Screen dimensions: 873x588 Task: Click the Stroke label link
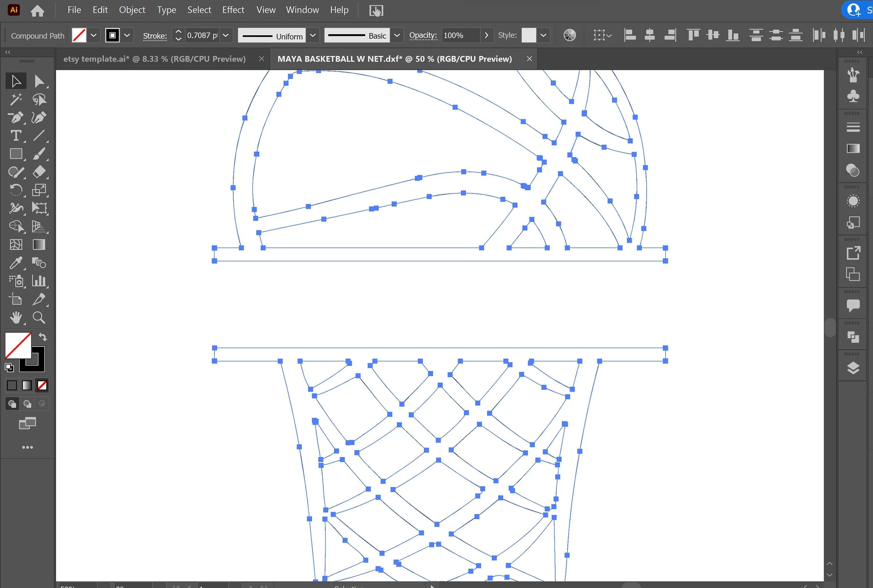(155, 36)
